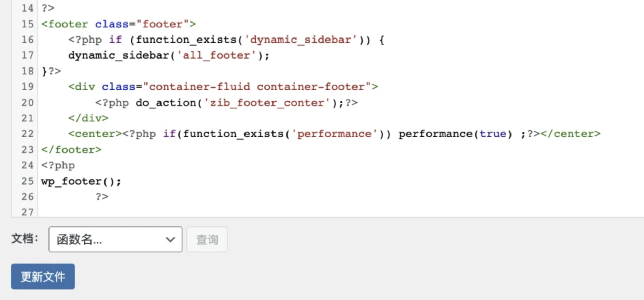Place cursor on container-fluid class value

coord(199,87)
